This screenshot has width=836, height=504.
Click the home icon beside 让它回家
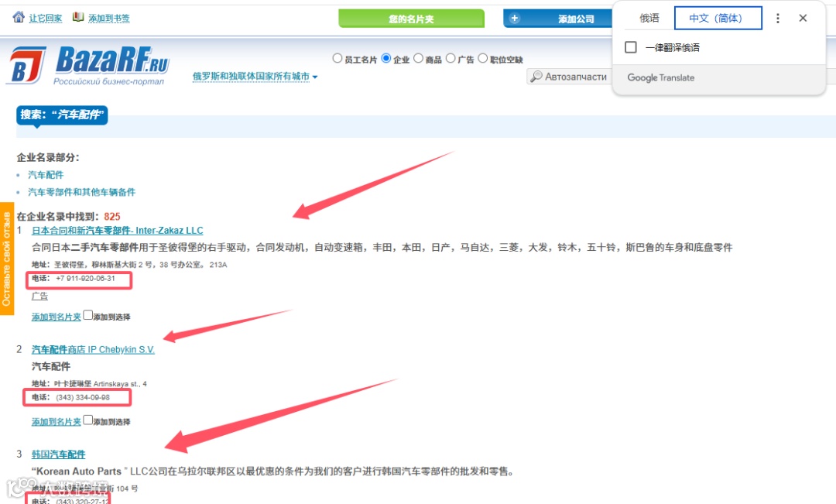pyautogui.click(x=19, y=17)
